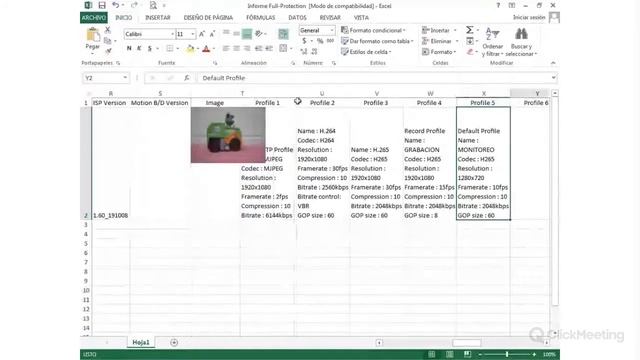Click the insert function fx icon
Screen dimensions: 640x360
pos(187,78)
